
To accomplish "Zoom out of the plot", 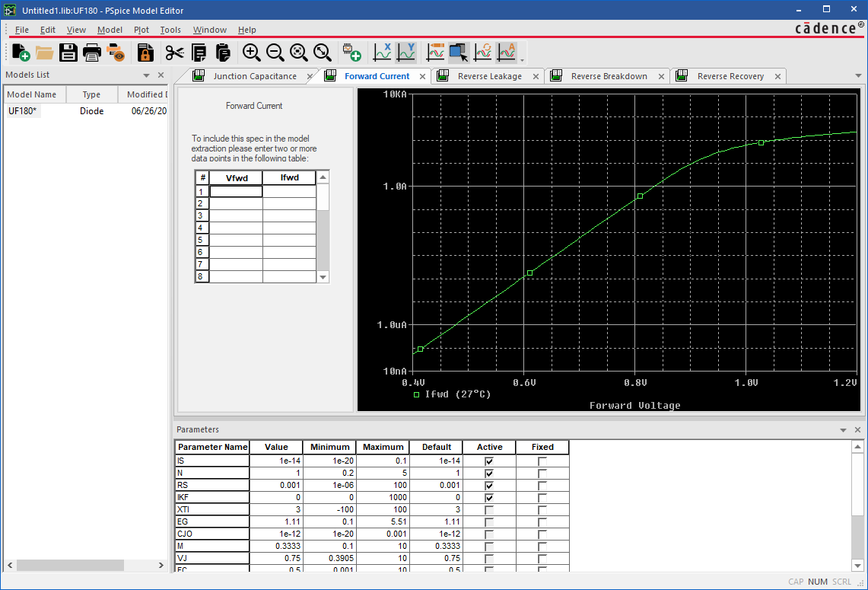I will (x=275, y=53).
